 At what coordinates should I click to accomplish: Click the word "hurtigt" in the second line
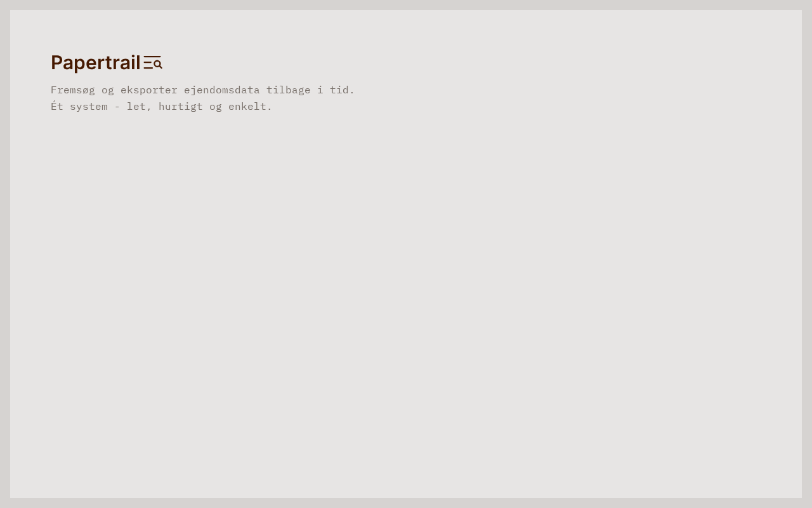[x=181, y=107]
